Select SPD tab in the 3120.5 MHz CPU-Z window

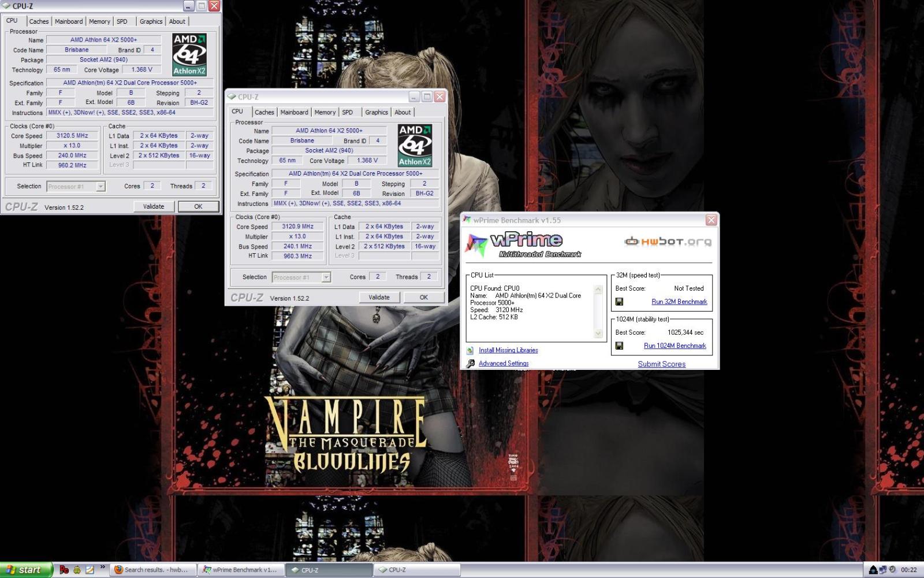click(x=122, y=21)
